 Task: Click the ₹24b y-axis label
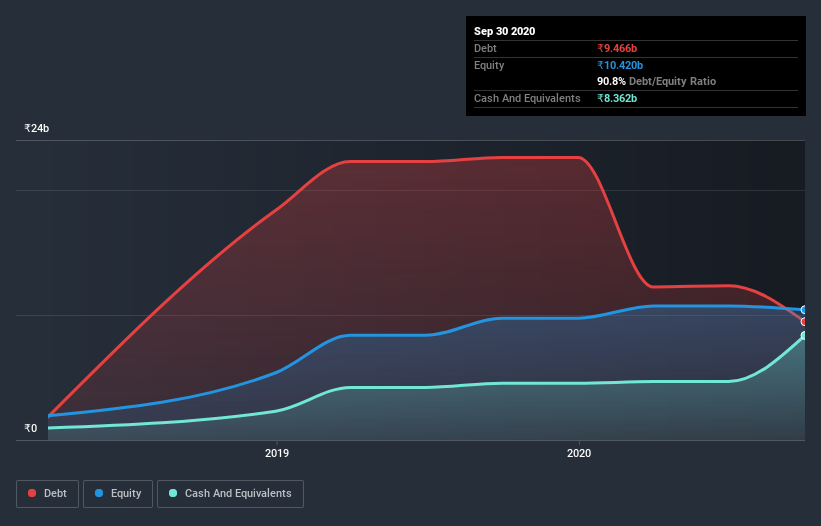tap(37, 128)
